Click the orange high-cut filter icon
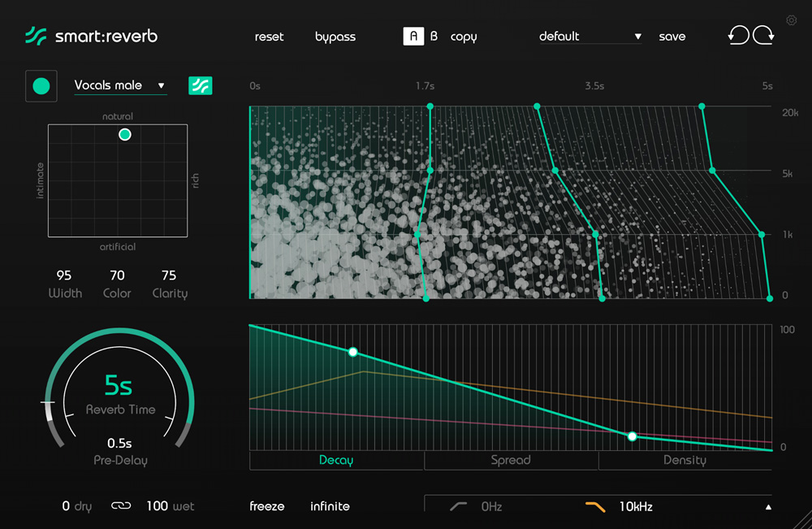 click(x=595, y=506)
